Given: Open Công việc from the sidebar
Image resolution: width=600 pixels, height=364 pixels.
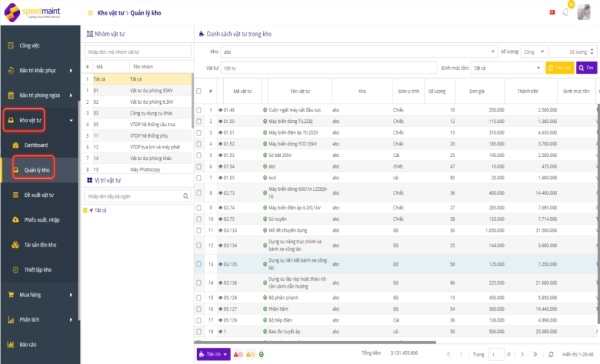Looking at the screenshot, I should click(x=29, y=46).
